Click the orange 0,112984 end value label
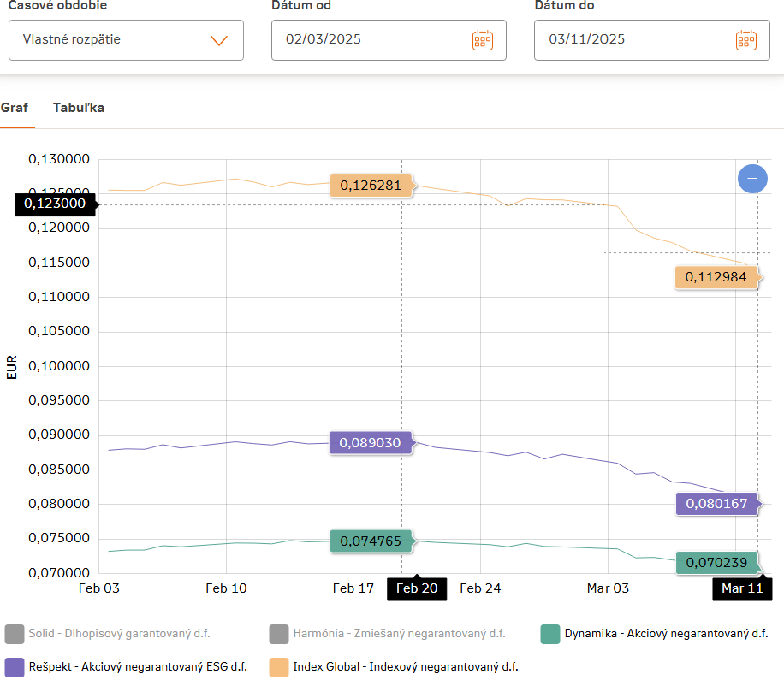 [x=717, y=277]
